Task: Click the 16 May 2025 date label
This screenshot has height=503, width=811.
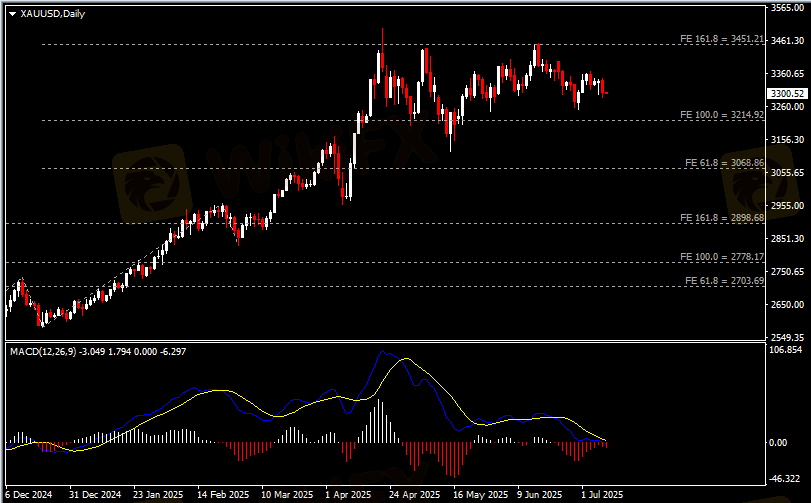Action: 480,495
